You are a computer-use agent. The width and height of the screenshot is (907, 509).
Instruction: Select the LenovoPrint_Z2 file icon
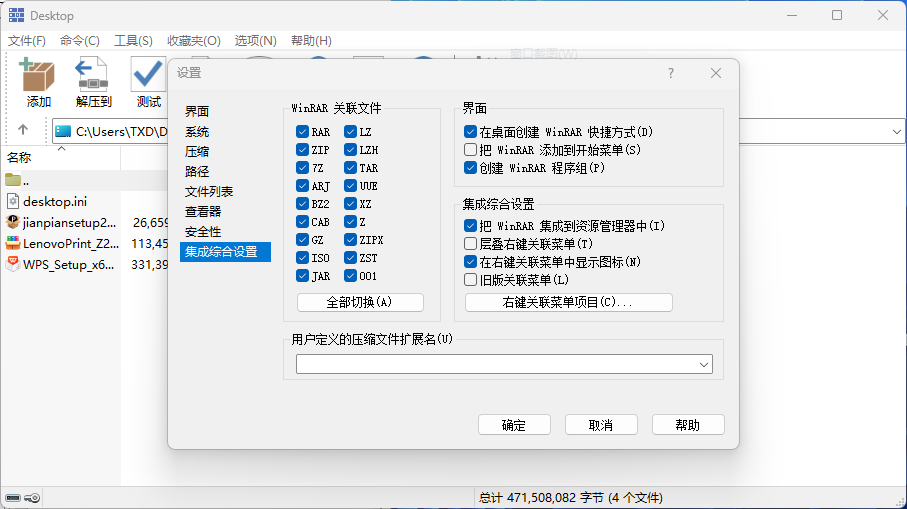13,243
